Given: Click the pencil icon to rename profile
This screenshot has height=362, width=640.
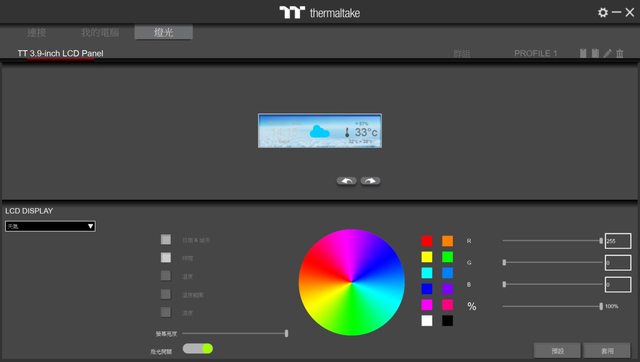Looking at the screenshot, I should (x=608, y=53).
